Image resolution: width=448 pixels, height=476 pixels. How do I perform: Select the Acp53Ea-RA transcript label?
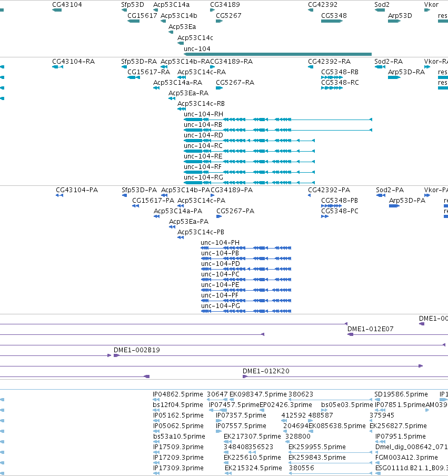[188, 93]
